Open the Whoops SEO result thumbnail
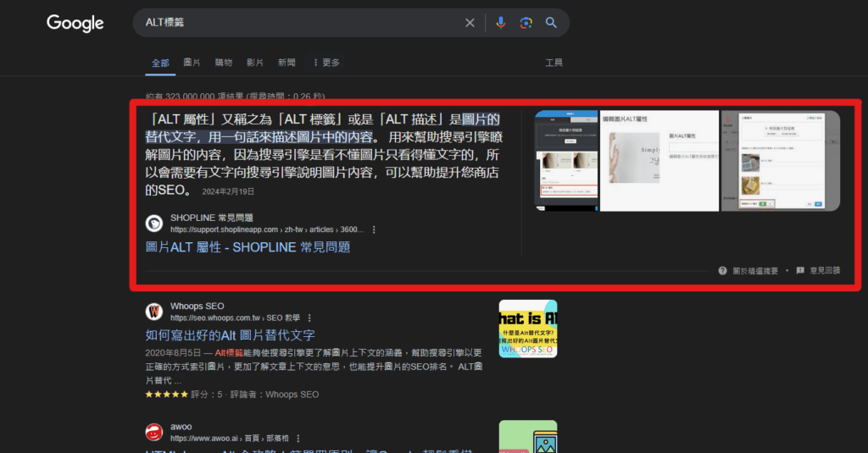 528,329
